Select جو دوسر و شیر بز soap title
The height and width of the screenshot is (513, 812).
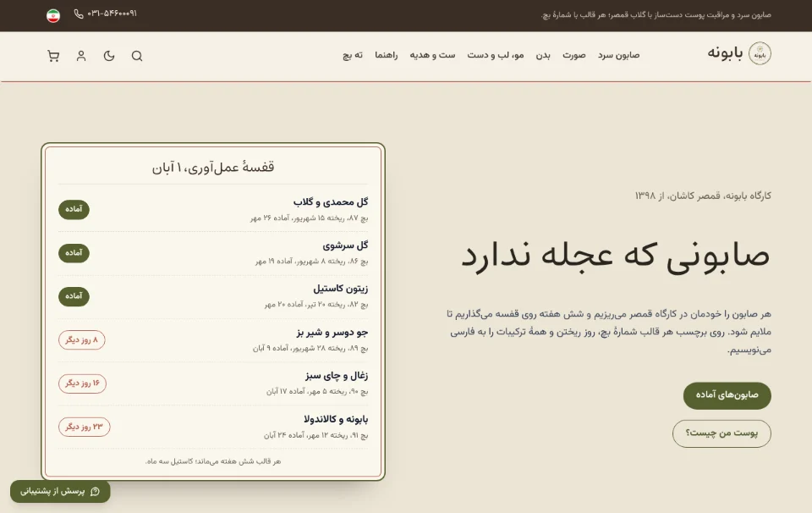pos(332,332)
